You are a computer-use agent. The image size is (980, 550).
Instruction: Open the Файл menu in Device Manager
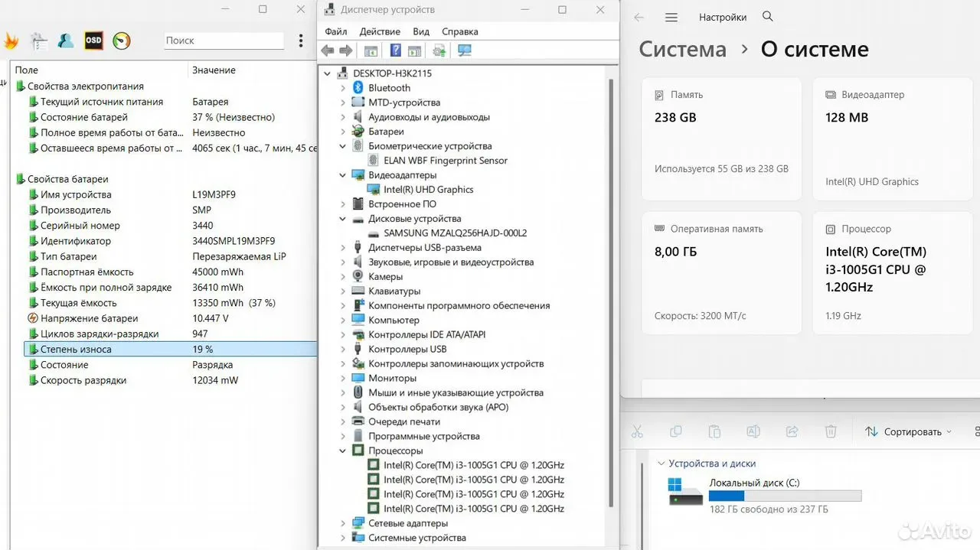[335, 31]
